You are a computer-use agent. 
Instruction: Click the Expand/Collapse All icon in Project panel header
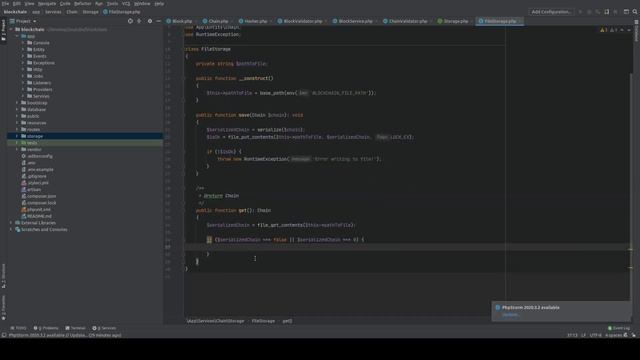coord(139,21)
